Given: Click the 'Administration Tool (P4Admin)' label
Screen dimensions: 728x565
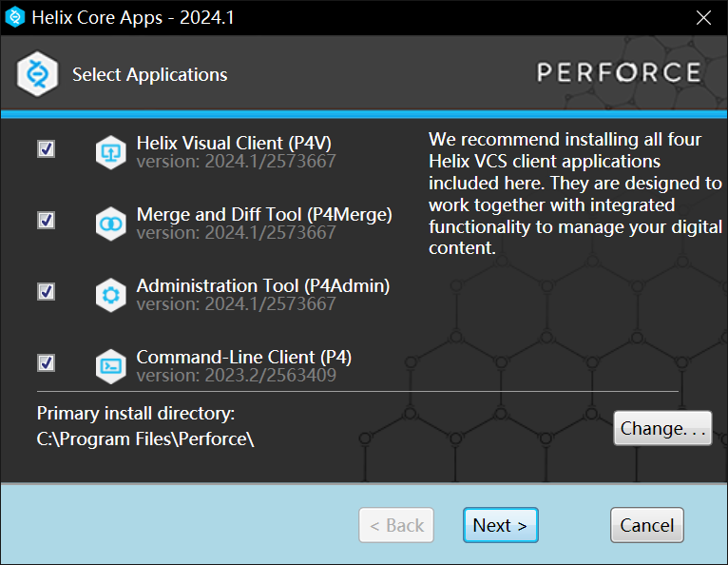Looking at the screenshot, I should (263, 285).
